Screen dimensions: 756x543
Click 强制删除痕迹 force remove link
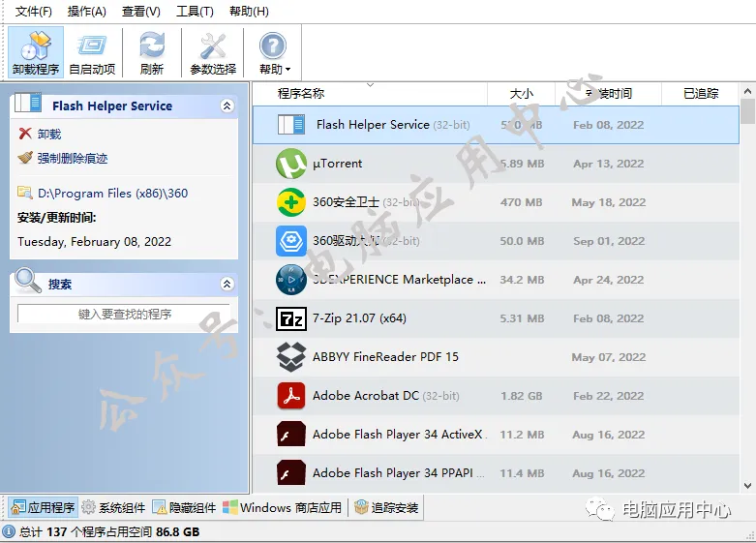(x=73, y=158)
